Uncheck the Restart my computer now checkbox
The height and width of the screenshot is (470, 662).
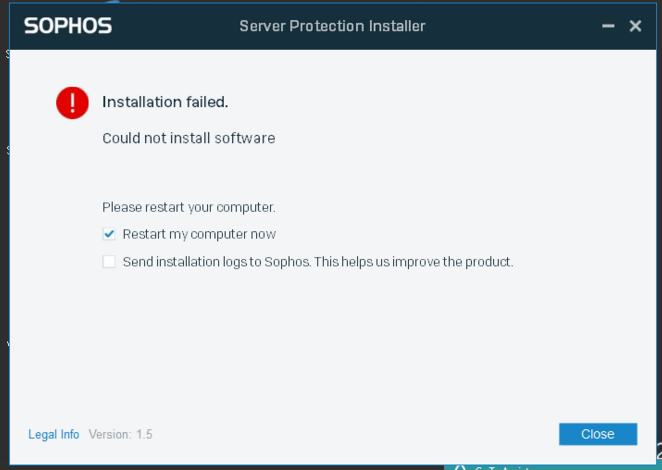109,234
